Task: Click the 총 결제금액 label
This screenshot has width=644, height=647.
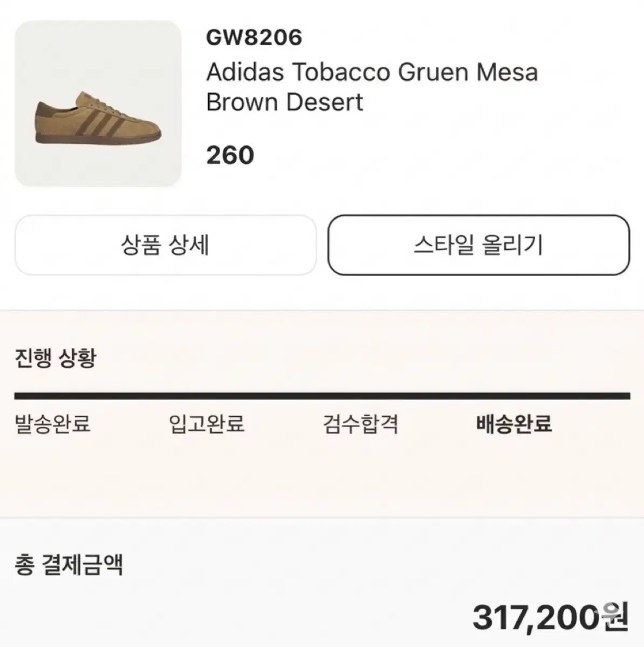Action: 68,565
